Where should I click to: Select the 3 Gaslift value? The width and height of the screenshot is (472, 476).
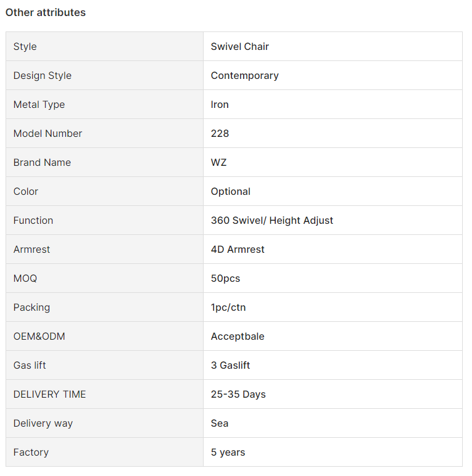(x=230, y=365)
